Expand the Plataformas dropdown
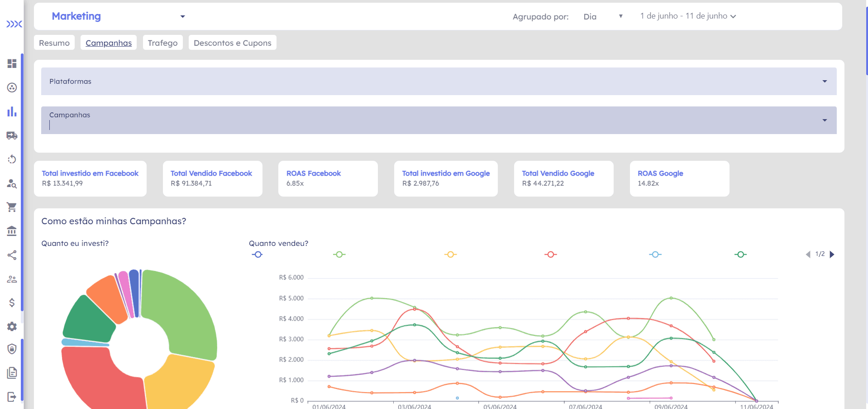 [439, 82]
